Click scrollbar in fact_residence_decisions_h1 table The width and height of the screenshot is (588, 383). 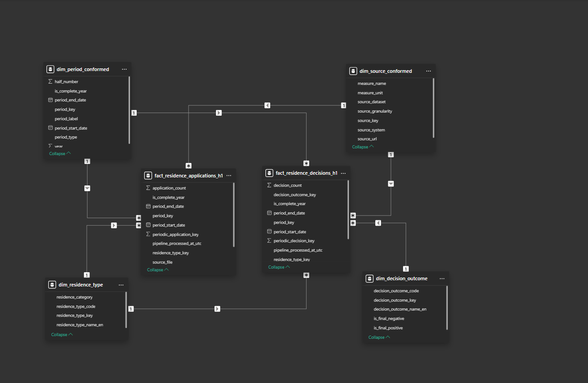point(349,210)
